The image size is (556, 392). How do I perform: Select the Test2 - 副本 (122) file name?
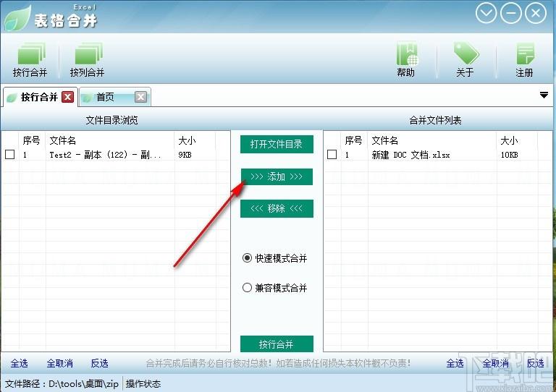pos(105,155)
